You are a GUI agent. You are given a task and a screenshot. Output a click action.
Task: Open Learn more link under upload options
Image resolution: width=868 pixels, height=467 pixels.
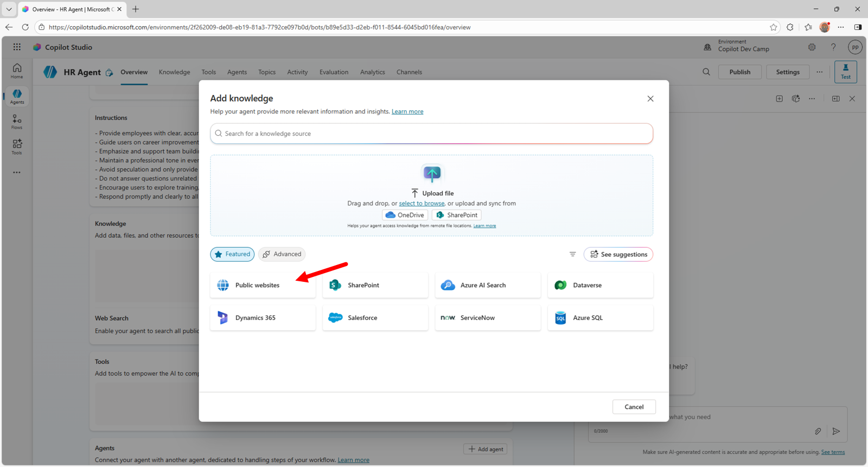point(484,226)
